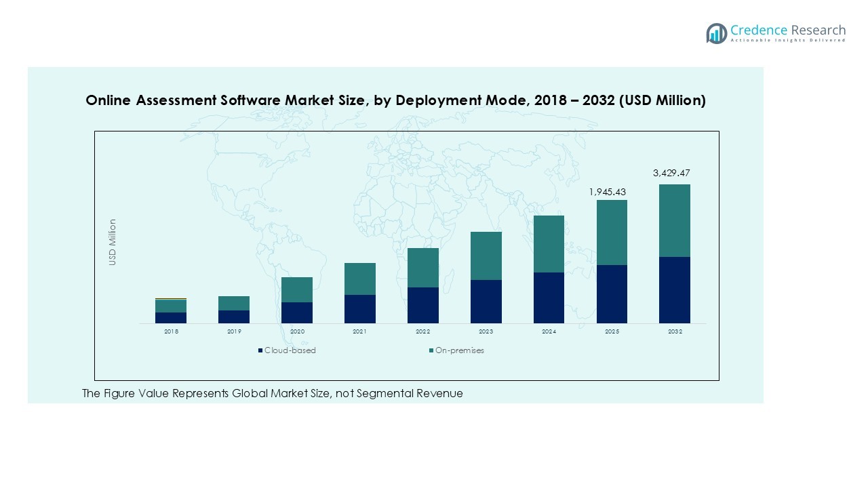Image resolution: width=868 pixels, height=488 pixels.
Task: Click the Credence Research logo icon
Action: click(x=716, y=33)
